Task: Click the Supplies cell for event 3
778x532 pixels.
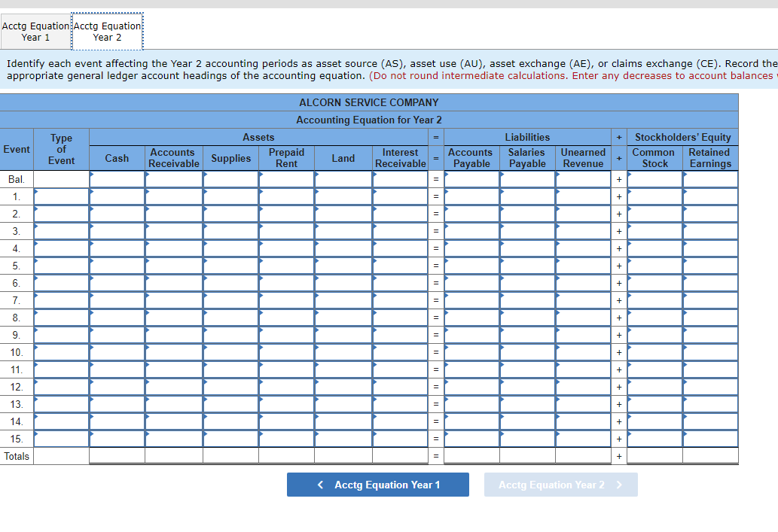Action: click(231, 231)
